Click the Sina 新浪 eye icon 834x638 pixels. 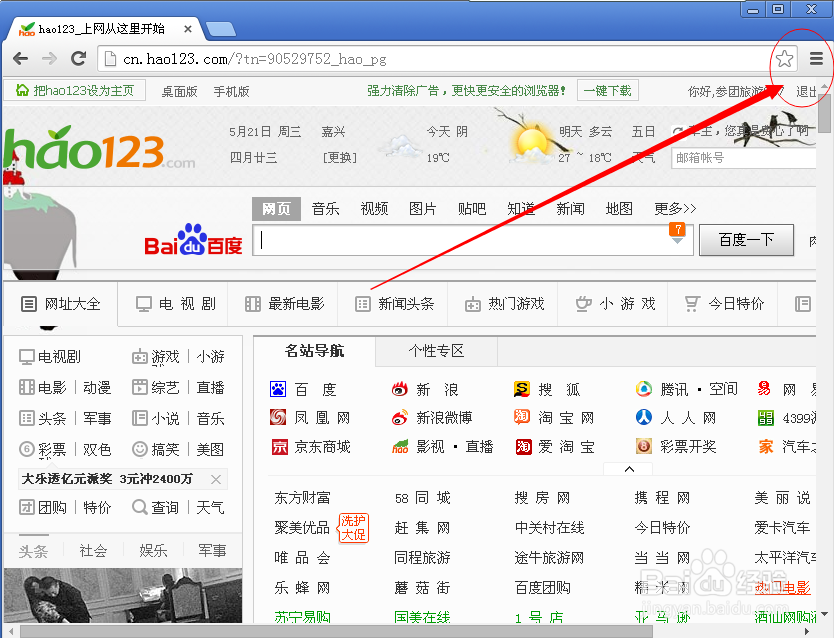point(399,390)
